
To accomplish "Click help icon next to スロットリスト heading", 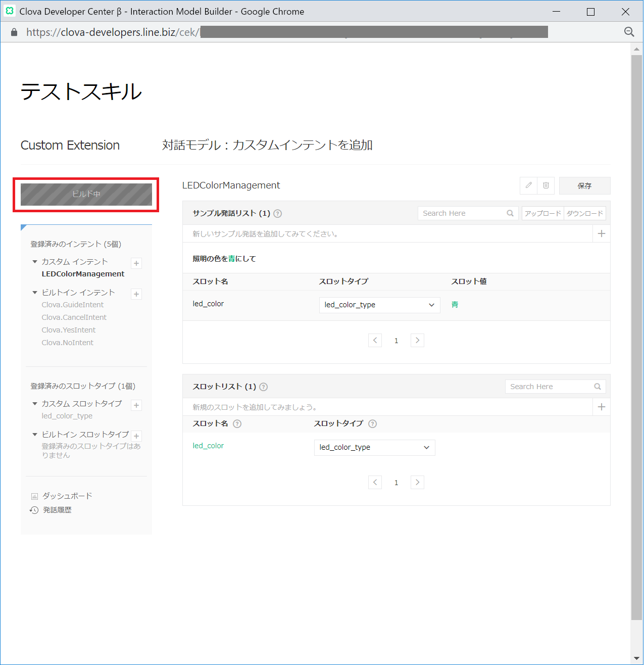I will click(x=263, y=387).
